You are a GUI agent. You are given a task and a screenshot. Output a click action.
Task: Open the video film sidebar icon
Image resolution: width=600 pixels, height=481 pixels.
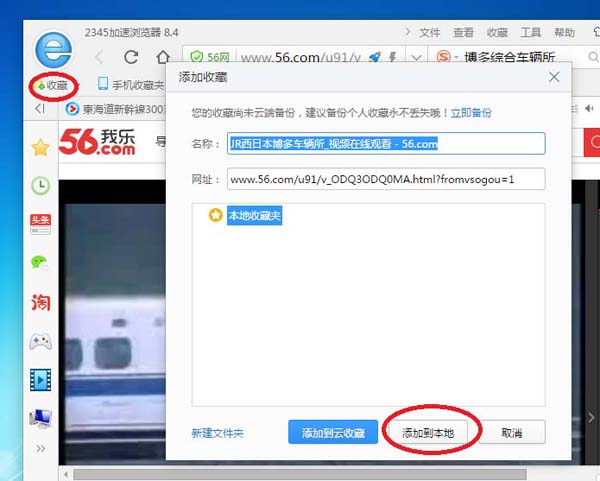click(41, 380)
